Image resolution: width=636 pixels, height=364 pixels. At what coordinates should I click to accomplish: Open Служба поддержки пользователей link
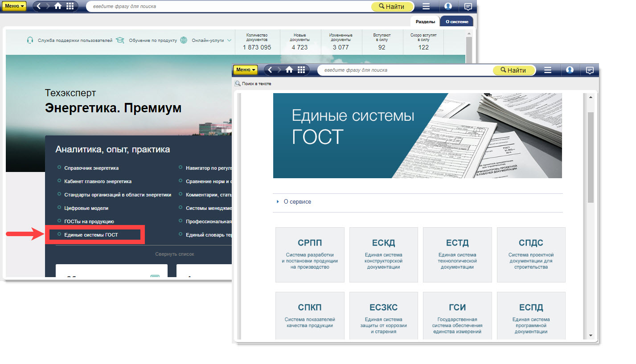tap(75, 40)
